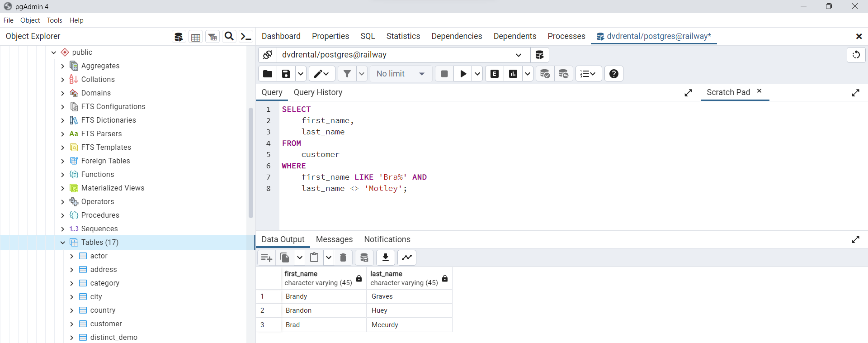Viewport: 868px width, 343px height.
Task: Close the Scratch Pad tab
Action: [759, 91]
